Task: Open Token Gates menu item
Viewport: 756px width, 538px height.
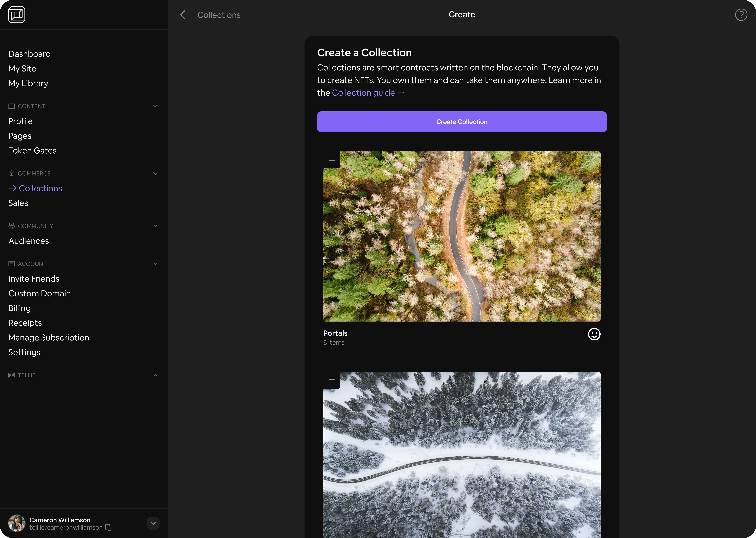Action: click(x=32, y=151)
